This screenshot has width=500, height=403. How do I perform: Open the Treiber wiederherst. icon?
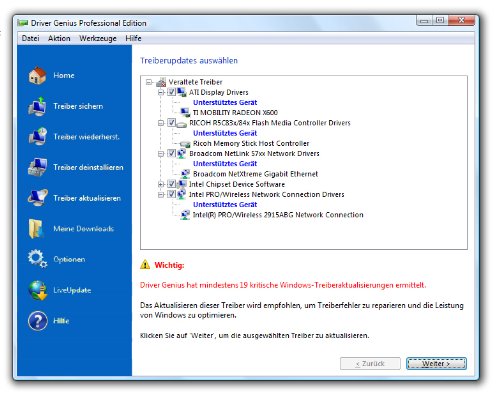point(37,137)
